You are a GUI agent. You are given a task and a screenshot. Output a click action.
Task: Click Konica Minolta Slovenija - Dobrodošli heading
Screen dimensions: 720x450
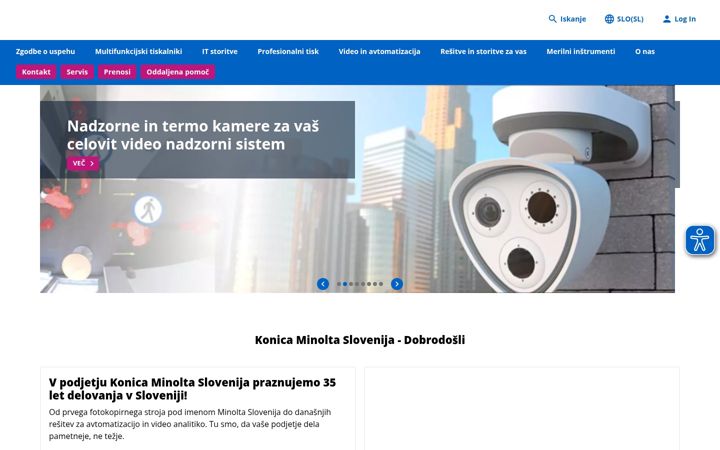[x=360, y=340]
